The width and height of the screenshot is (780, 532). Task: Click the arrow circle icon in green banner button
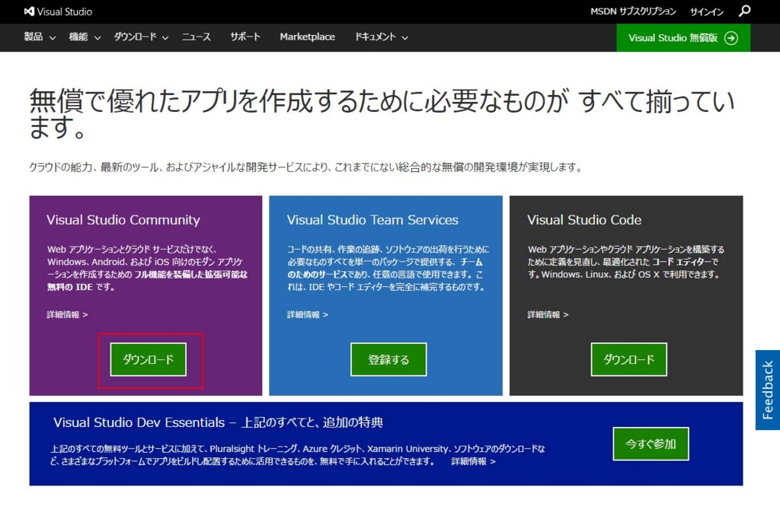click(730, 38)
